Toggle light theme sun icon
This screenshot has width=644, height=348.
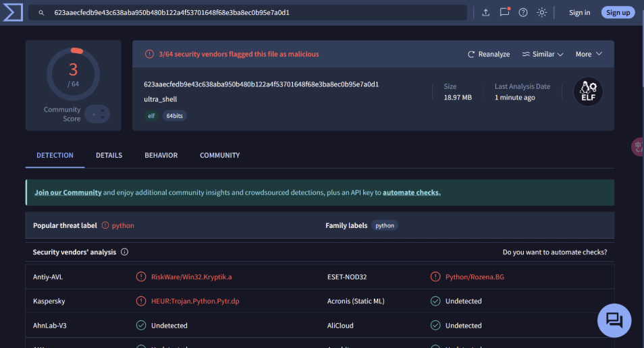click(542, 12)
